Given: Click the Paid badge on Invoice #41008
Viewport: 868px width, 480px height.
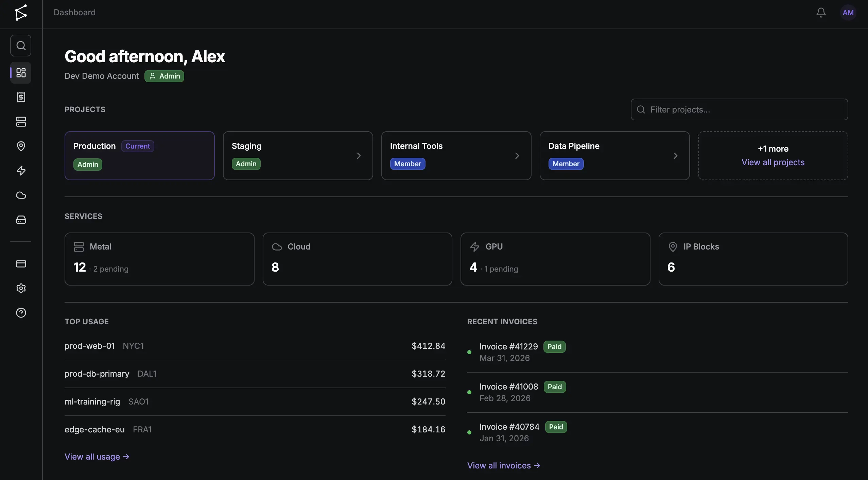Looking at the screenshot, I should click(555, 387).
